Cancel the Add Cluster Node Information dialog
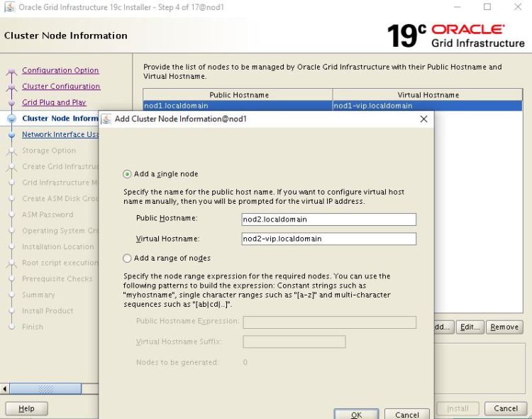This screenshot has height=419, width=532. [407, 414]
